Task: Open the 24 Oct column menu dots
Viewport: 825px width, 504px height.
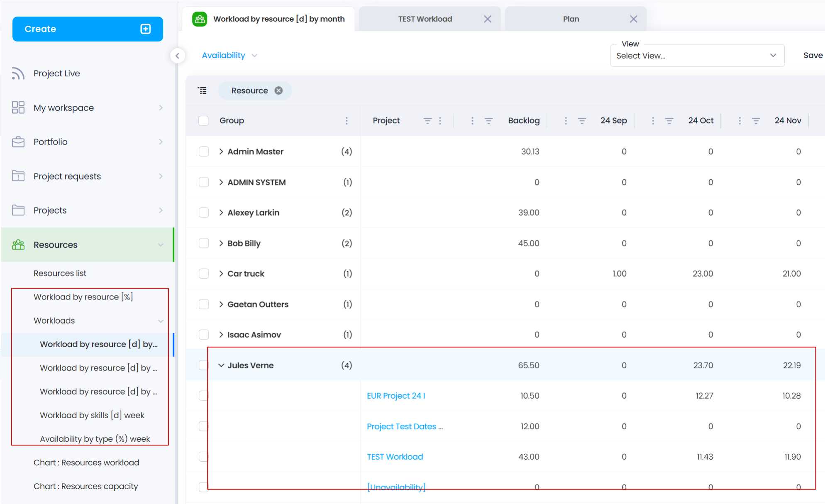Action: tap(653, 121)
